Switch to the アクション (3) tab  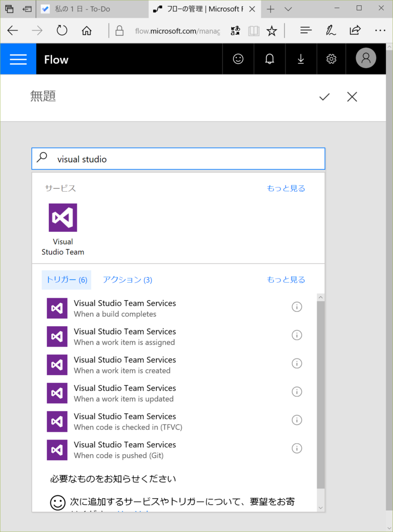tap(128, 280)
